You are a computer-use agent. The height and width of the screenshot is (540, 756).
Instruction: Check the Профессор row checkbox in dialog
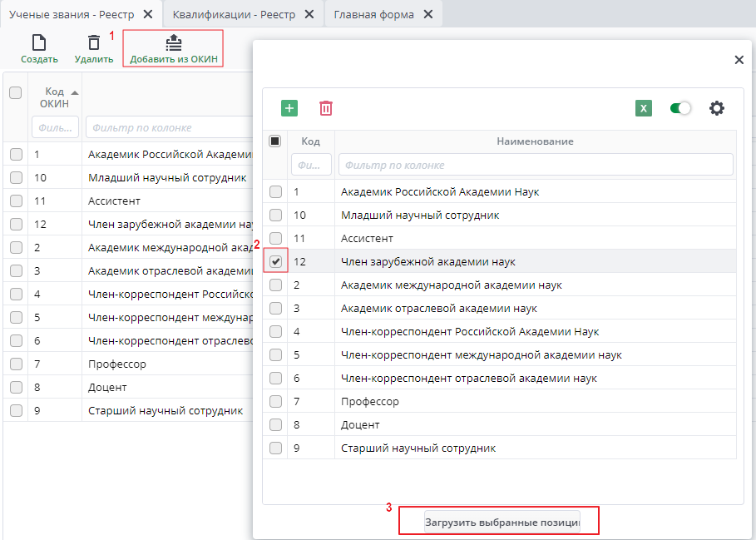(276, 401)
